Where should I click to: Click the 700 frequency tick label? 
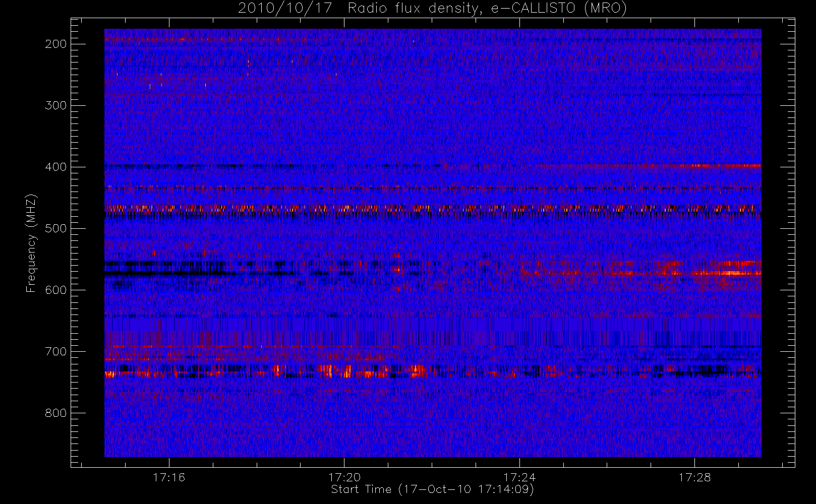[56, 351]
